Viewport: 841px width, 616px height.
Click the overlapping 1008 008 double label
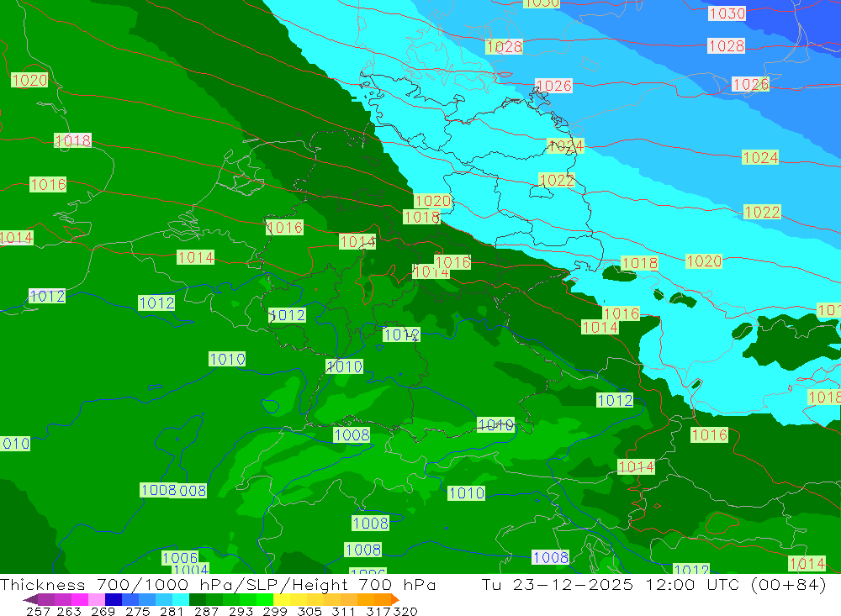tap(174, 490)
